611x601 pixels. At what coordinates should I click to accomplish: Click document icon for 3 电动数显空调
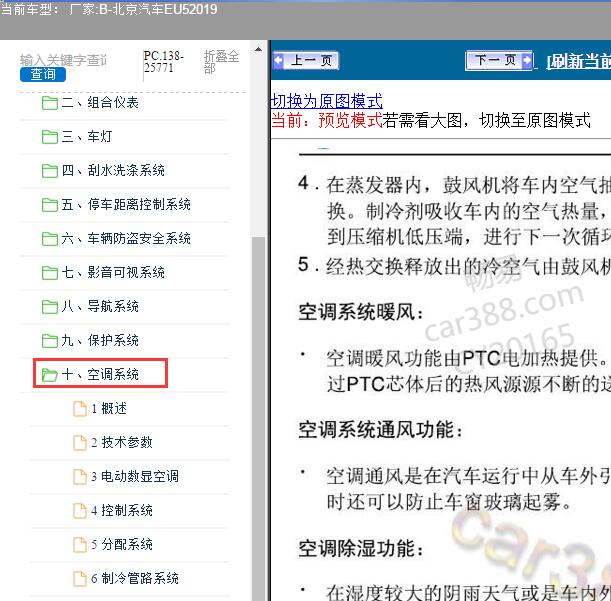tap(80, 476)
